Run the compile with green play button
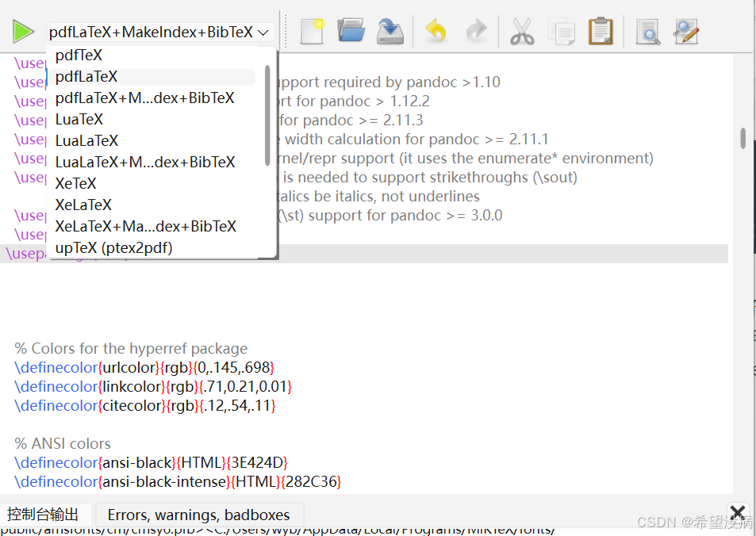This screenshot has width=756, height=536. [x=22, y=31]
